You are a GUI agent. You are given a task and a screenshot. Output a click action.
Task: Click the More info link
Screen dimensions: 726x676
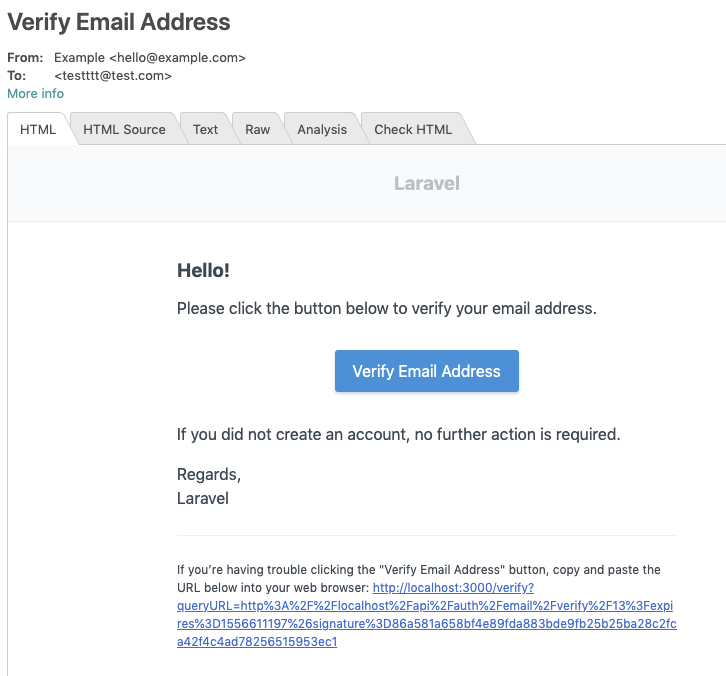click(35, 94)
